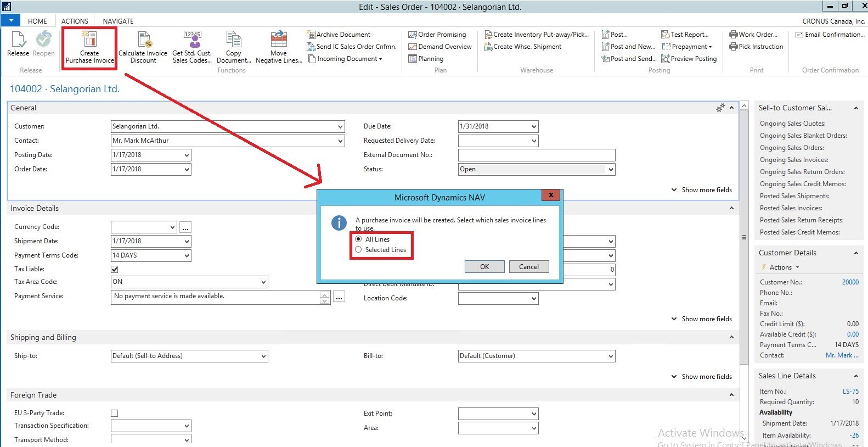Open Demand Overview
This screenshot has width=868, height=447.
pyautogui.click(x=440, y=47)
